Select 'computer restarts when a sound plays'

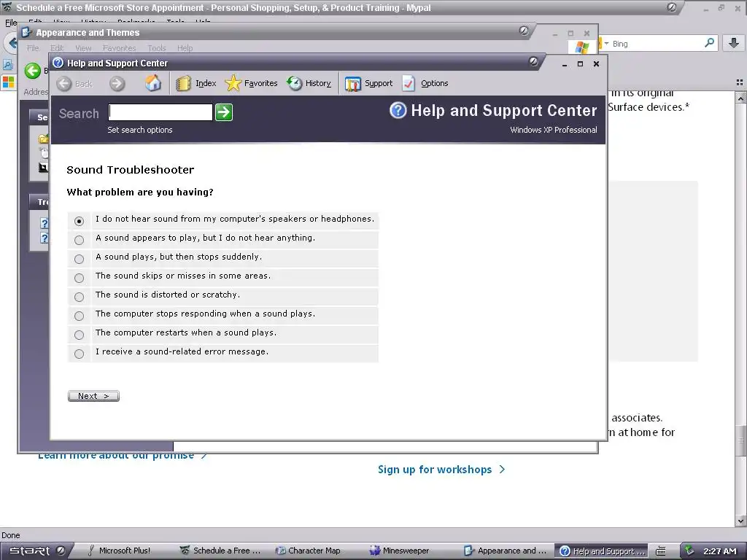click(79, 335)
